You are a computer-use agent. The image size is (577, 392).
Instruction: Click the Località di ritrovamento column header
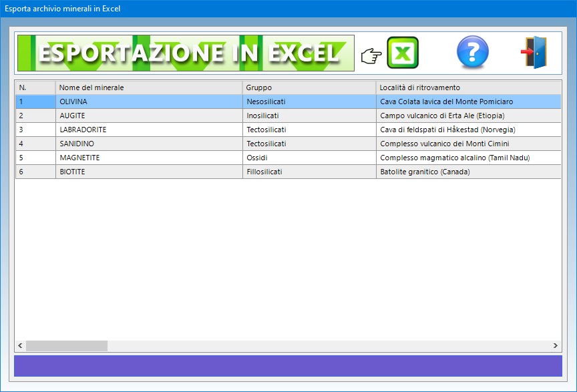point(467,87)
